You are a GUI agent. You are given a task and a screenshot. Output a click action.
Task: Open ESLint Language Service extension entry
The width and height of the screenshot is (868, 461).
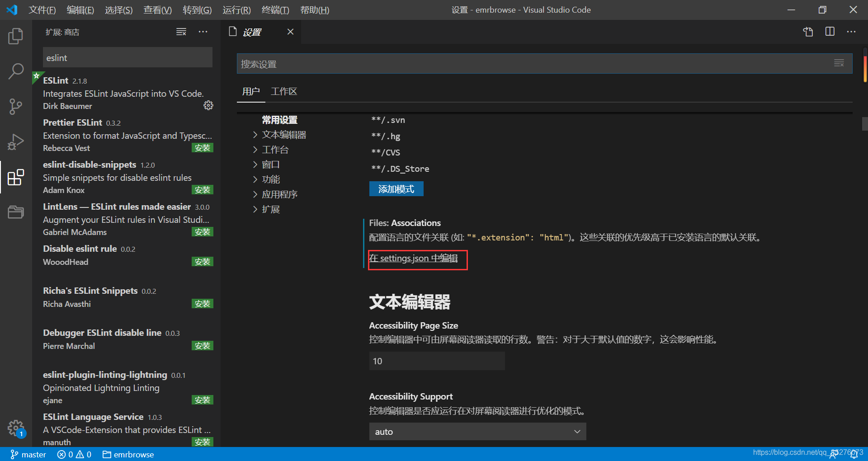tap(127, 429)
